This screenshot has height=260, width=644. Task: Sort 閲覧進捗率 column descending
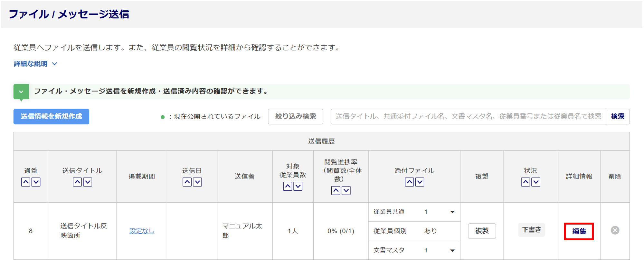346,190
